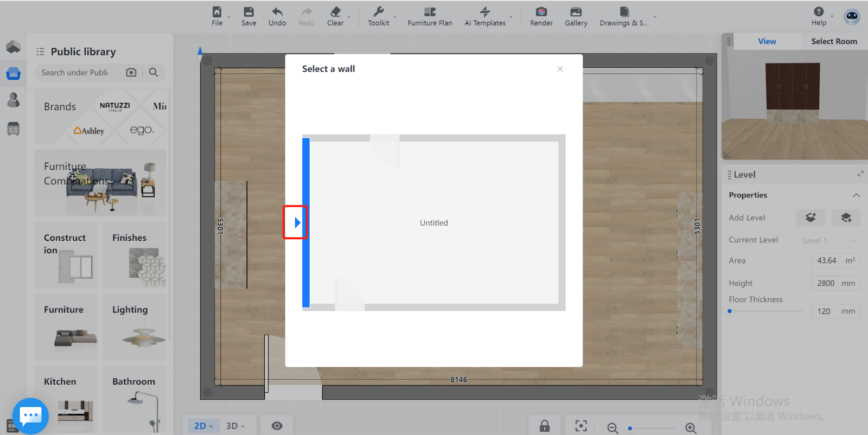Click the image search camera icon
The height and width of the screenshot is (435, 868).
[x=131, y=72]
